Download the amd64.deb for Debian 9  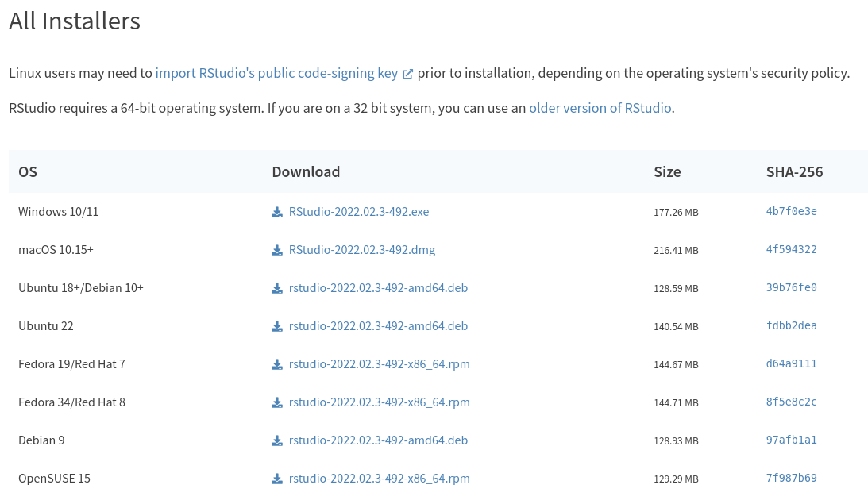click(378, 440)
